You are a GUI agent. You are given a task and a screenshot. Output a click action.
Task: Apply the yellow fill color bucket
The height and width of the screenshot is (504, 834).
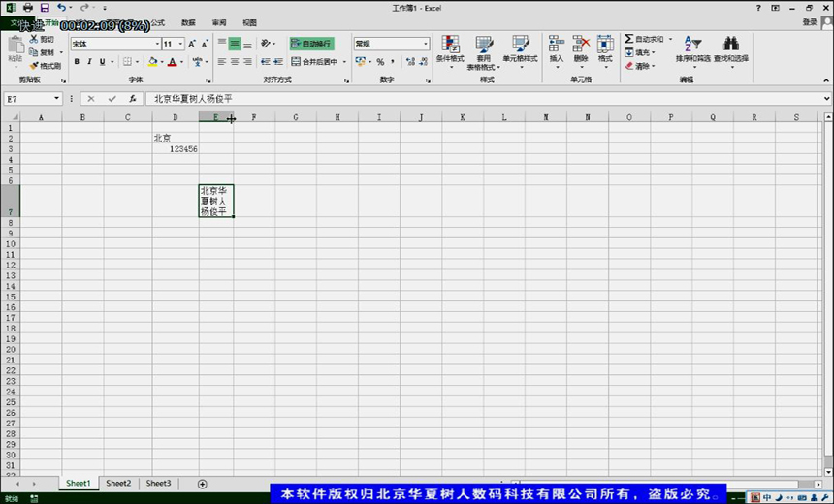[152, 62]
